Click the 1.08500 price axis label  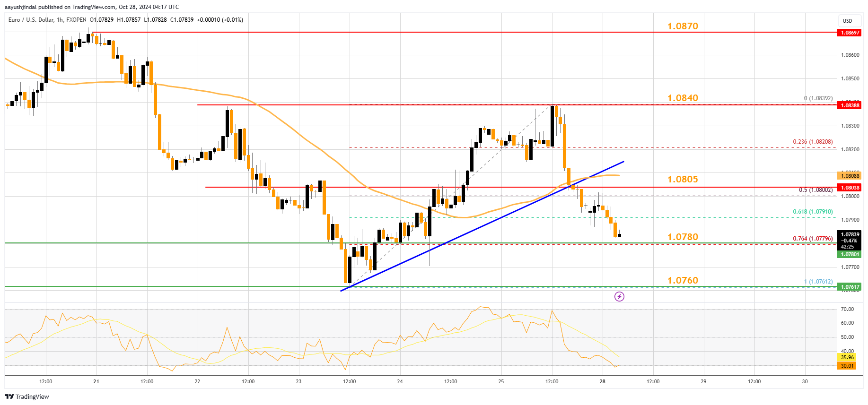coord(850,78)
